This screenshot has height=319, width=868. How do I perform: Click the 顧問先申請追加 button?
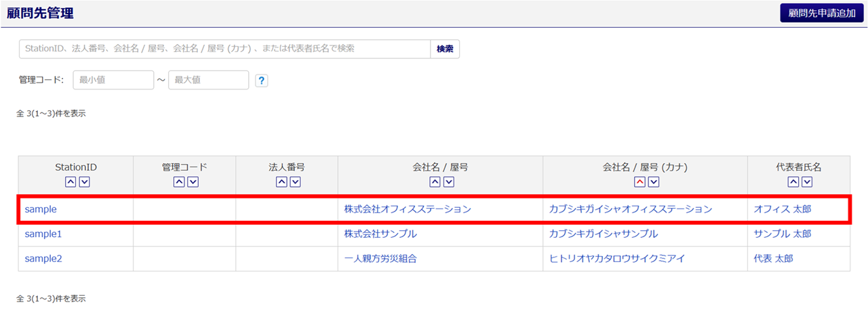click(822, 13)
